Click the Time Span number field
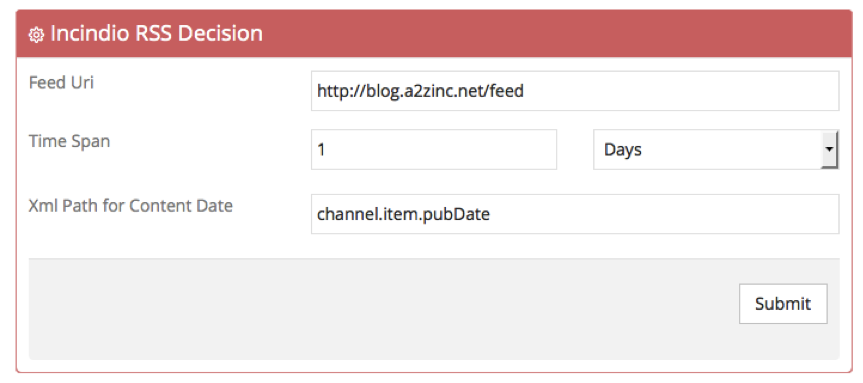Screen dimensions: 863x383 pyautogui.click(x=434, y=150)
